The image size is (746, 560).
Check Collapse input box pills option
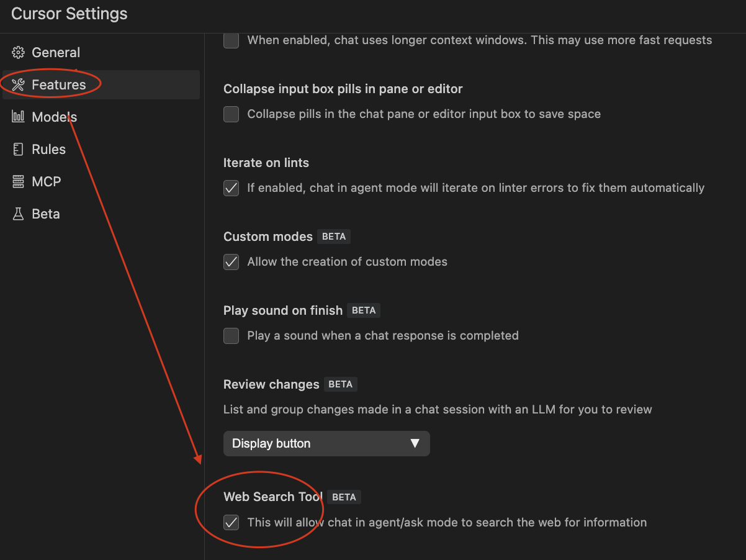231,114
